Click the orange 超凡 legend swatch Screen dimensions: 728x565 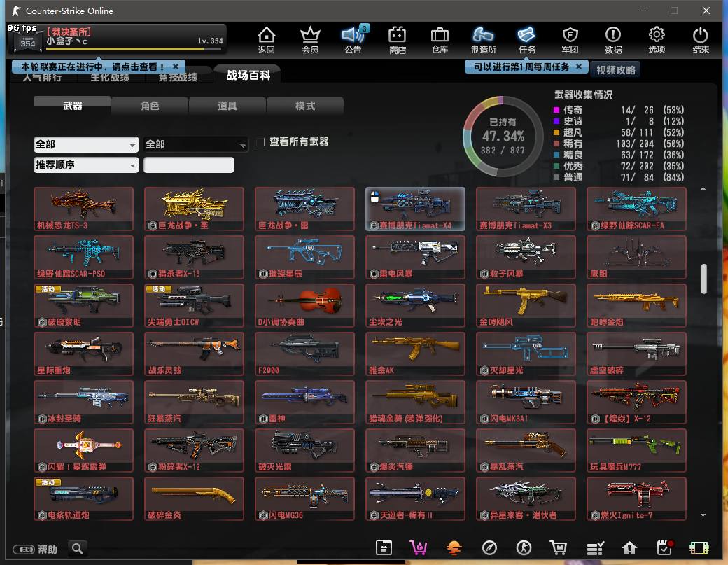click(x=556, y=132)
